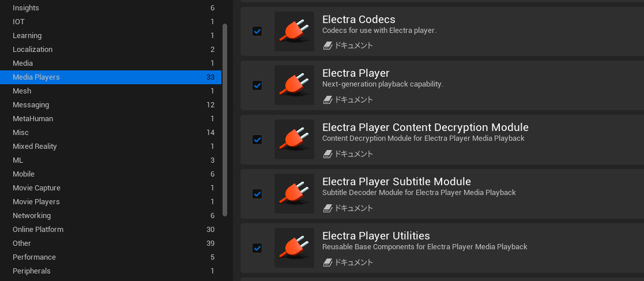
Task: Select the IOT category
Action: coord(111,22)
